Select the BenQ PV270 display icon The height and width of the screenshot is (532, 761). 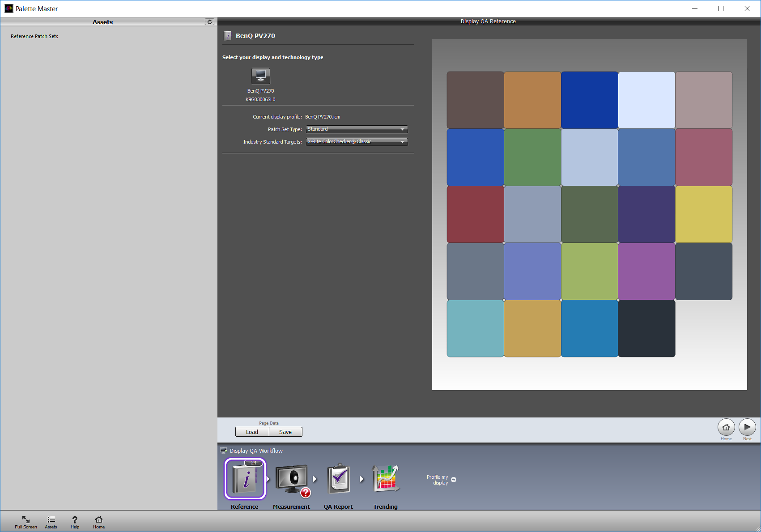coord(261,76)
